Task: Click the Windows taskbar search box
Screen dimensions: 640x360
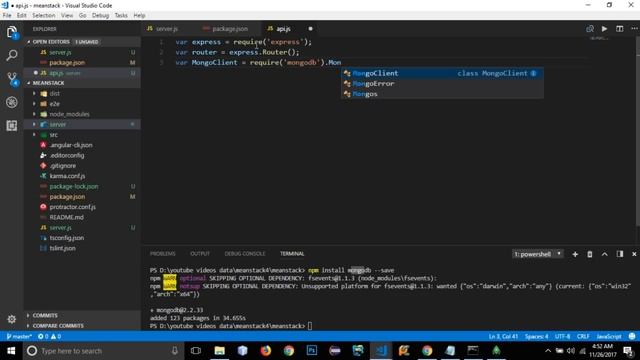Action: 103,351
